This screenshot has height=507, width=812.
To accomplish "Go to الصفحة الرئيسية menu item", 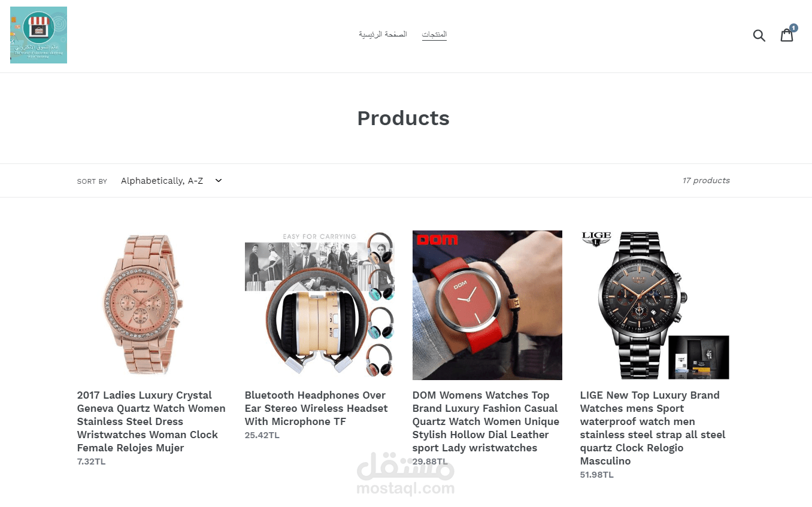I will click(x=383, y=34).
